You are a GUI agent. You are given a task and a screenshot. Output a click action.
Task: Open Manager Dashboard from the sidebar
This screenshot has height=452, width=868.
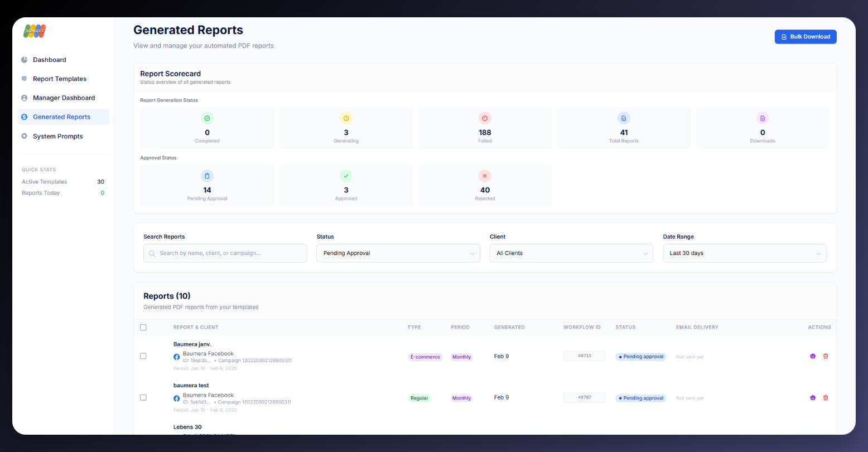64,98
